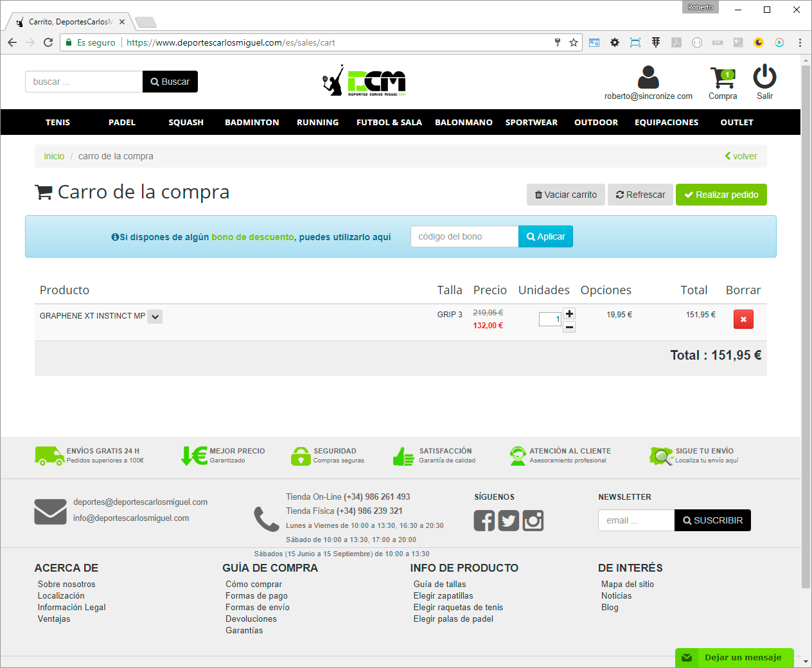
Task: Click the deportes@deportescarlosmiguel.com email link
Action: point(141,502)
